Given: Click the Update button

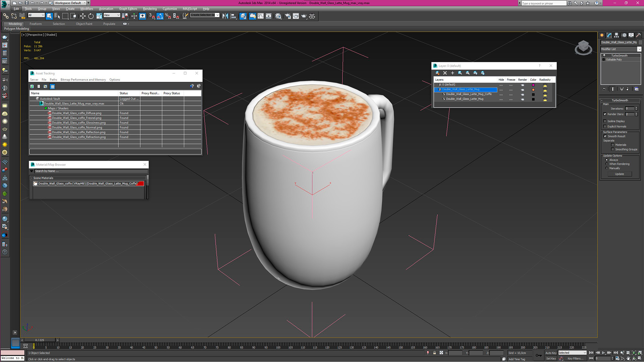Looking at the screenshot, I should click(620, 174).
